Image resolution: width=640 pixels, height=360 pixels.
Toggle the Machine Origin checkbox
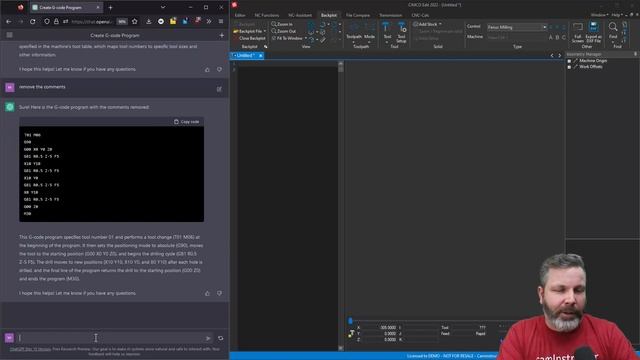click(569, 61)
